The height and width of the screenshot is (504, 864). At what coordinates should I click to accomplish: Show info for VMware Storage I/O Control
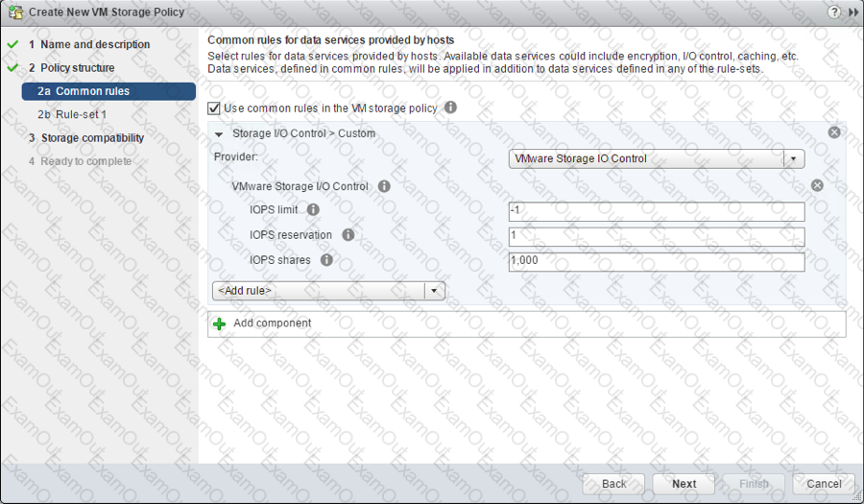[x=384, y=186]
